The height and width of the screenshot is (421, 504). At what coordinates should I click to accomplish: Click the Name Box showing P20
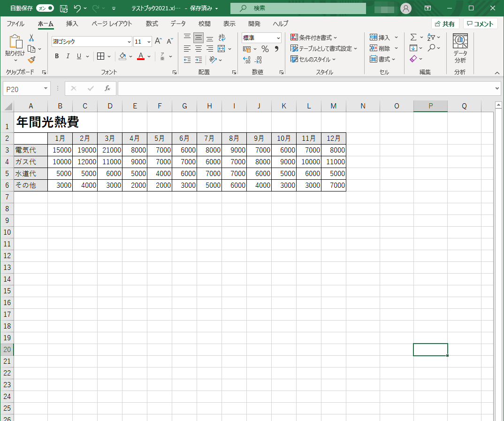coord(27,89)
